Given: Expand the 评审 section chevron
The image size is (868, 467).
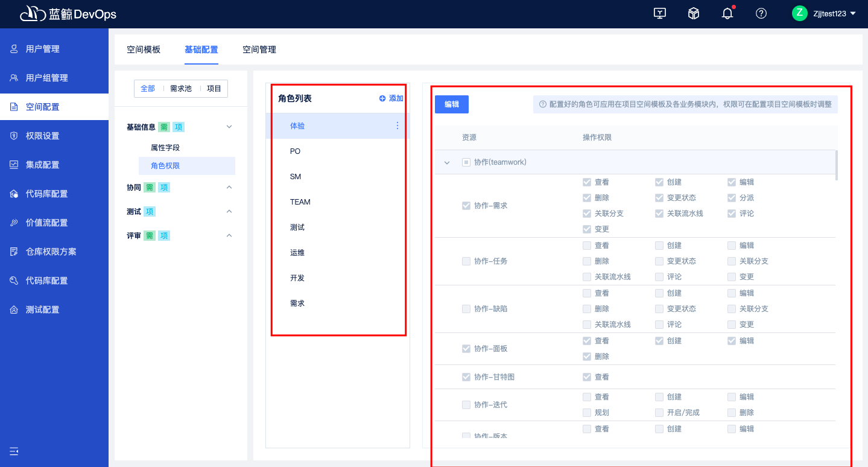Looking at the screenshot, I should tap(229, 235).
